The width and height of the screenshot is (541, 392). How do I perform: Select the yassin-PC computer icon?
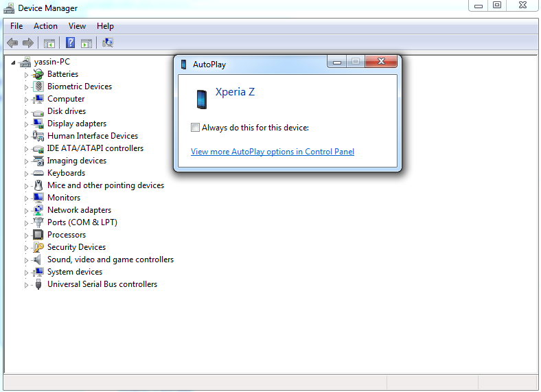tap(25, 62)
